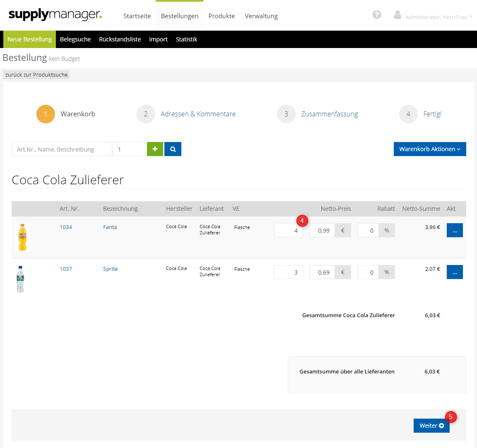Click the Sprite net price field
Image resolution: width=477 pixels, height=448 pixels.
click(x=322, y=272)
